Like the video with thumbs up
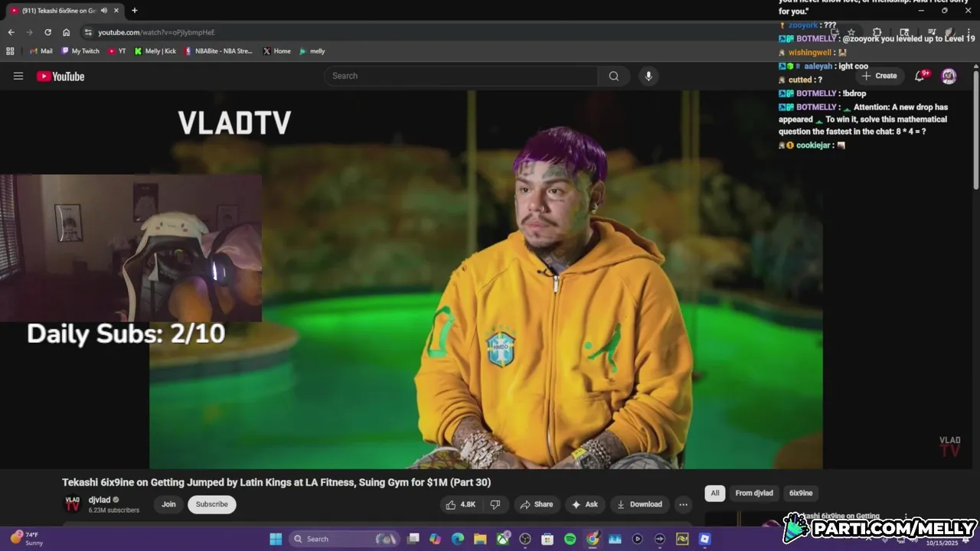Viewport: 980px width, 551px height. pyautogui.click(x=461, y=504)
